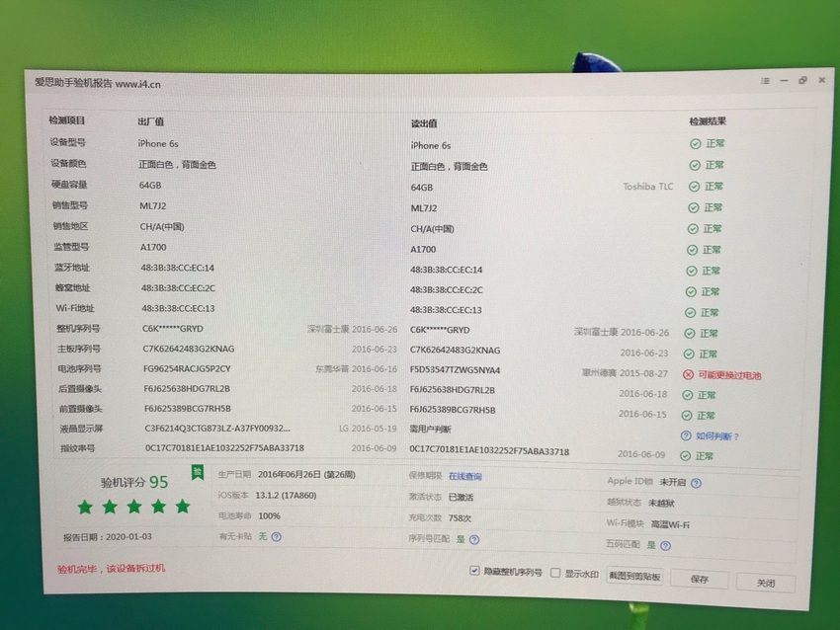
Task: Click charge count 758次 value
Action: (460, 518)
